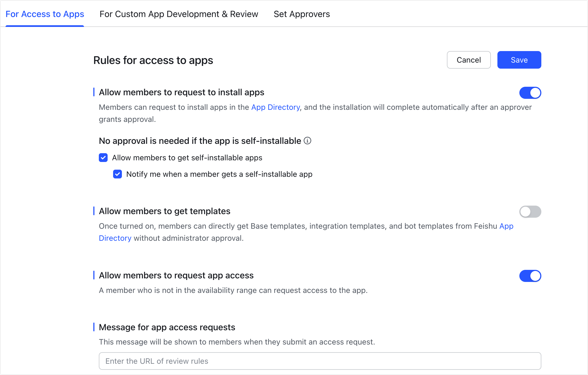This screenshot has height=375, width=588.
Task: Uncheck "Allow members to get self-installable apps"
Action: pos(103,158)
